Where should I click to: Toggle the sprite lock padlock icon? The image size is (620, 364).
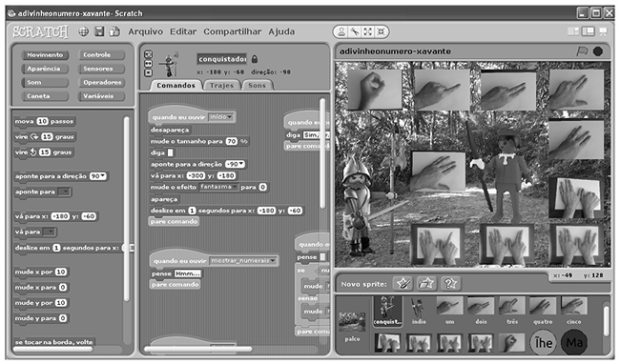255,59
